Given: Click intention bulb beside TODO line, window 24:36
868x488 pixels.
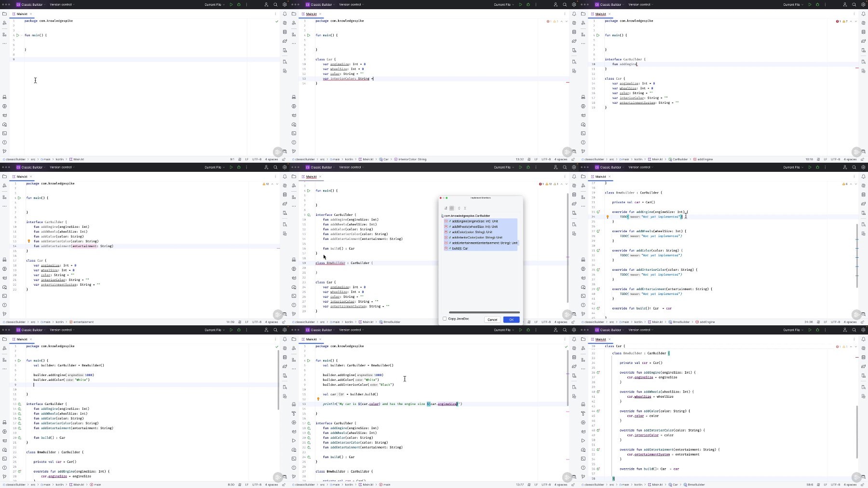Looking at the screenshot, I should 607,217.
